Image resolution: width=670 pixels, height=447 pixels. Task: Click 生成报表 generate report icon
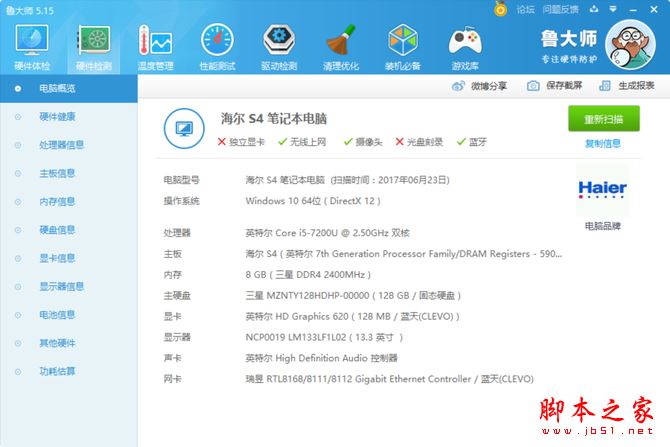pyautogui.click(x=605, y=86)
